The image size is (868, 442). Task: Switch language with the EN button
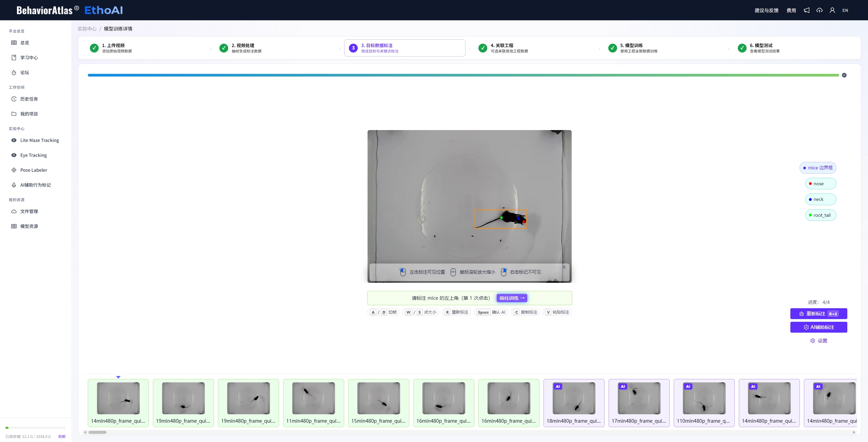point(845,10)
